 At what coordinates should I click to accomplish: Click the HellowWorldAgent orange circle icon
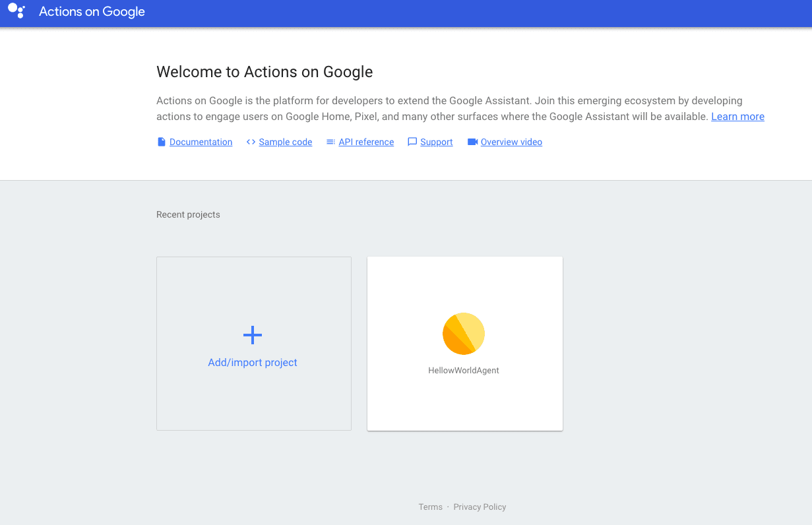coord(464,334)
